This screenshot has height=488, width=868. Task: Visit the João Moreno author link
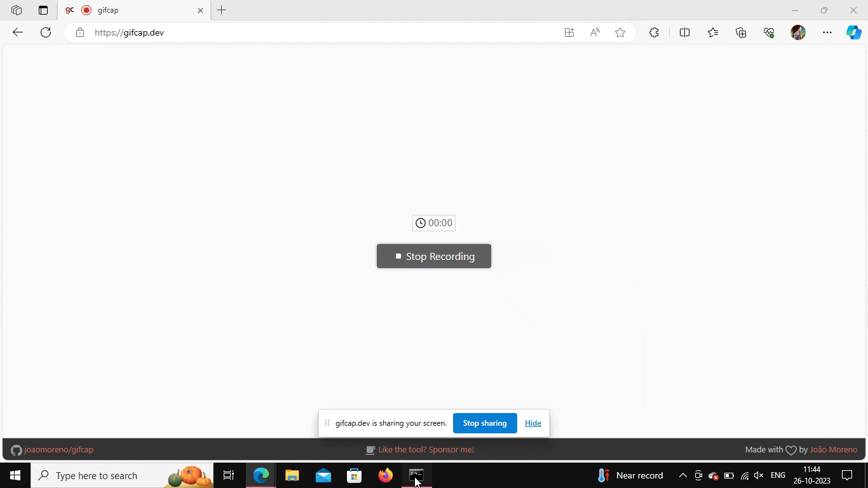pyautogui.click(x=834, y=450)
